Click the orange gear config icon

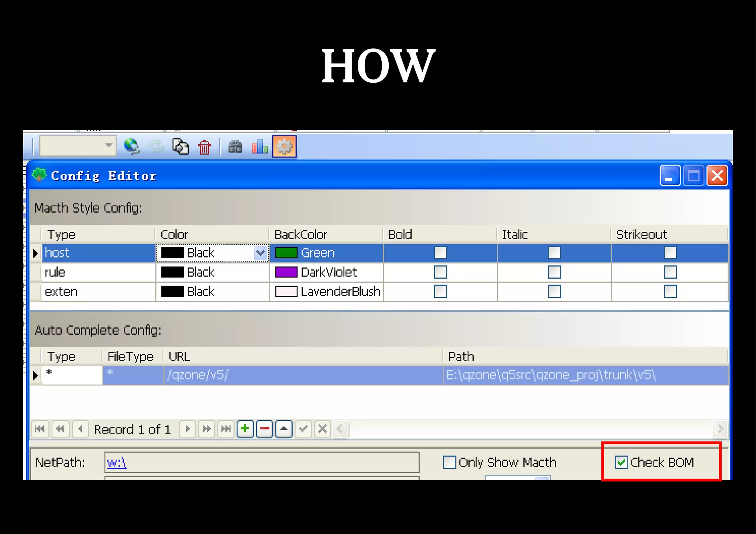point(284,147)
